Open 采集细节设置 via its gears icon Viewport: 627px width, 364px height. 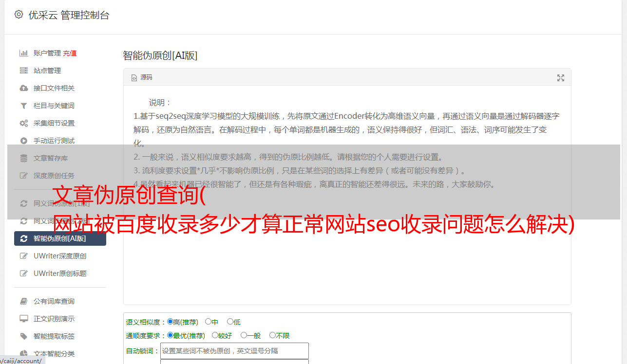pyautogui.click(x=23, y=123)
